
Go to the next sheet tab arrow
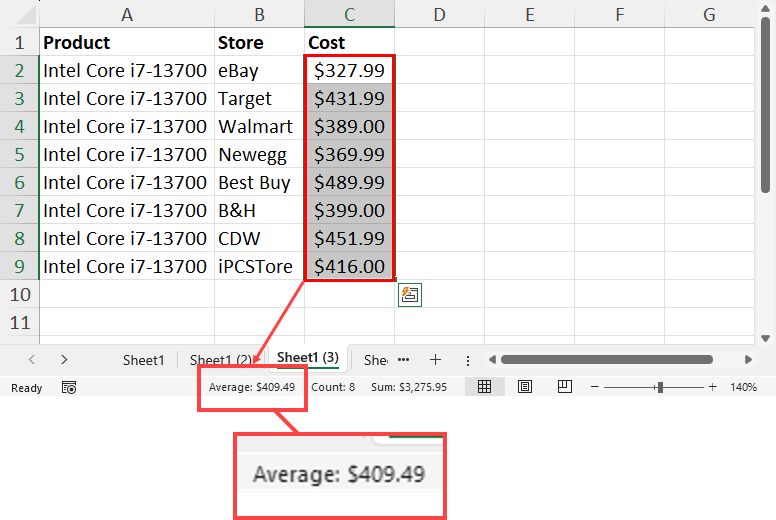click(64, 360)
